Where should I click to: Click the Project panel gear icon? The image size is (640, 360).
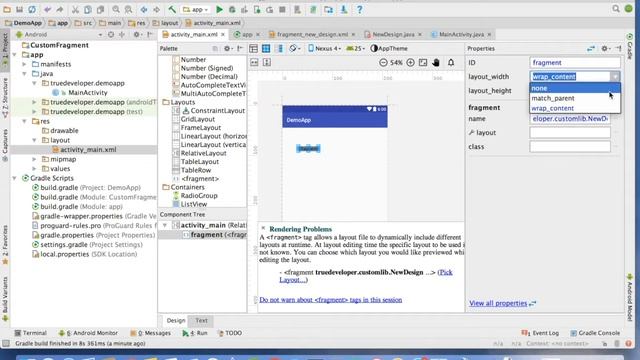(x=136, y=35)
